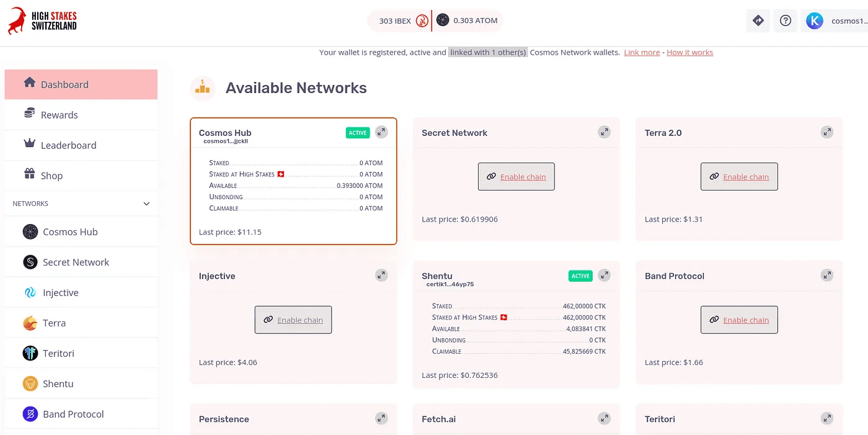Go to the Leaderboard page

pos(81,145)
